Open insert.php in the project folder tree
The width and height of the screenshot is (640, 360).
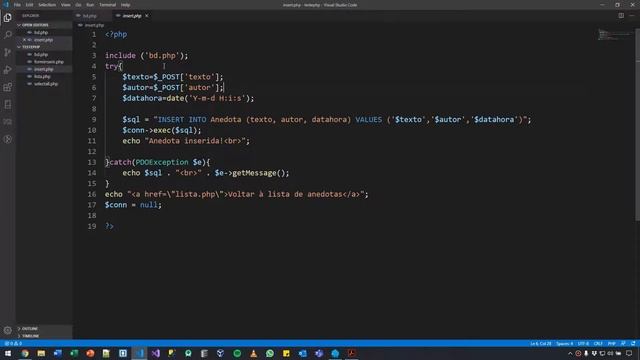click(44, 69)
